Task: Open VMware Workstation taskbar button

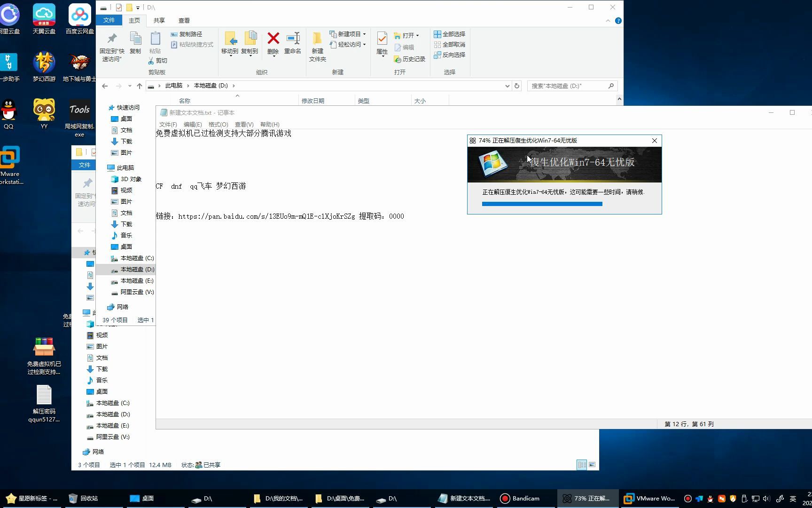Action: click(x=649, y=499)
